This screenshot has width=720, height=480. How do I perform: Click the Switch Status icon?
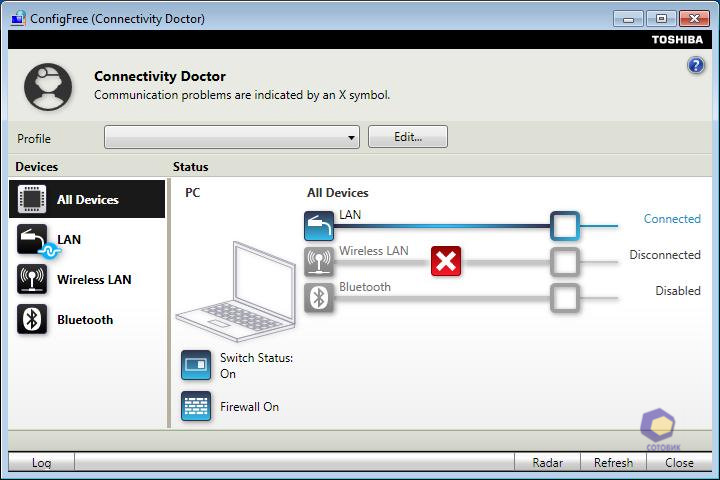click(196, 365)
